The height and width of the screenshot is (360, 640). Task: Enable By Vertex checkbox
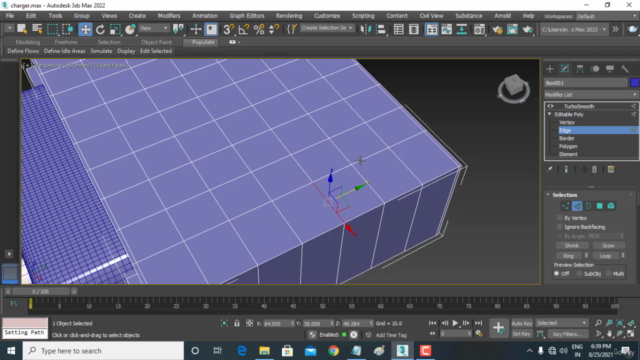coord(560,218)
